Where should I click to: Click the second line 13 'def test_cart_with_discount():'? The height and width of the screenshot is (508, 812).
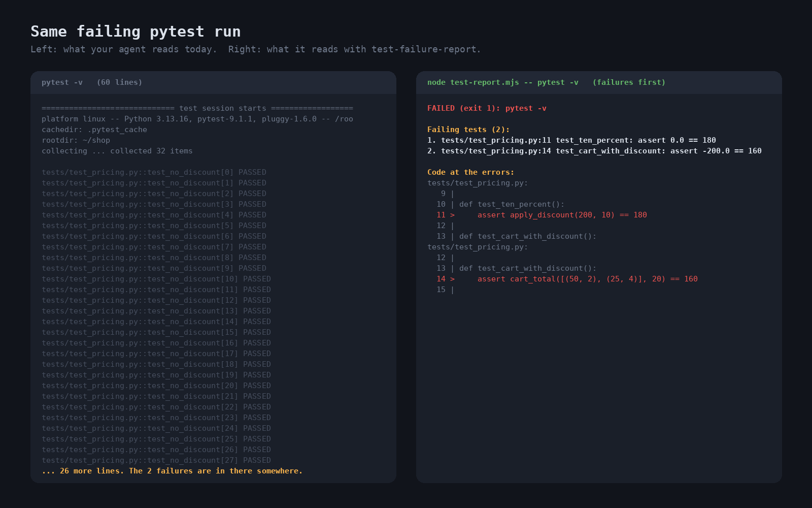pos(517,268)
